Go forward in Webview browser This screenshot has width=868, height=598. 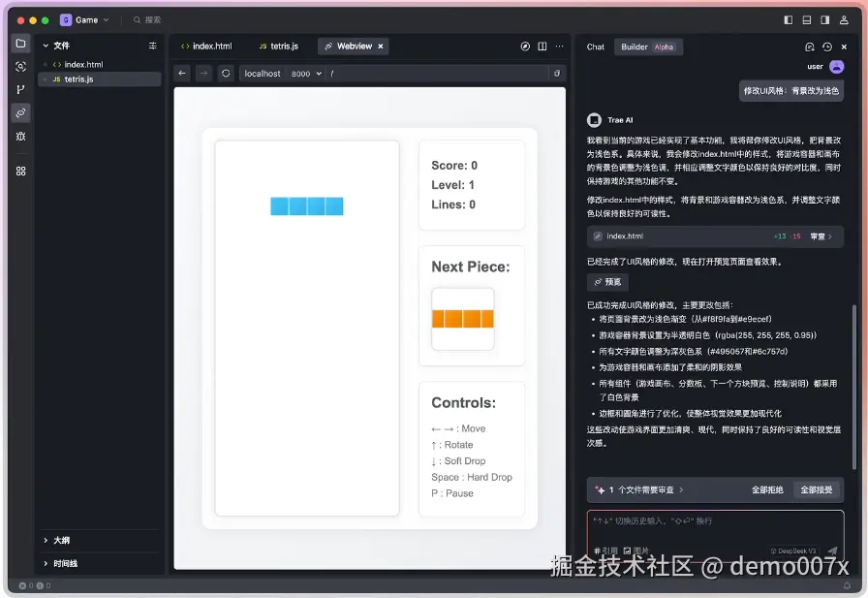[x=203, y=73]
